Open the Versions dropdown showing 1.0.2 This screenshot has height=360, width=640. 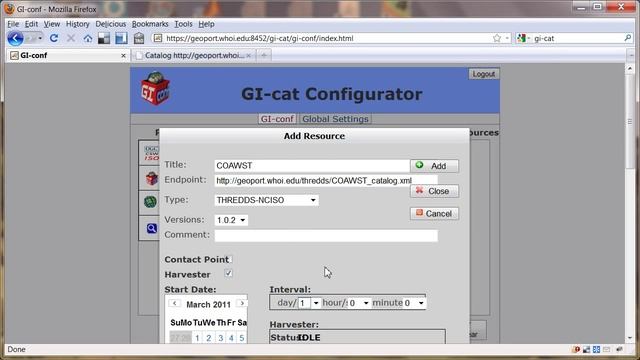(231, 220)
